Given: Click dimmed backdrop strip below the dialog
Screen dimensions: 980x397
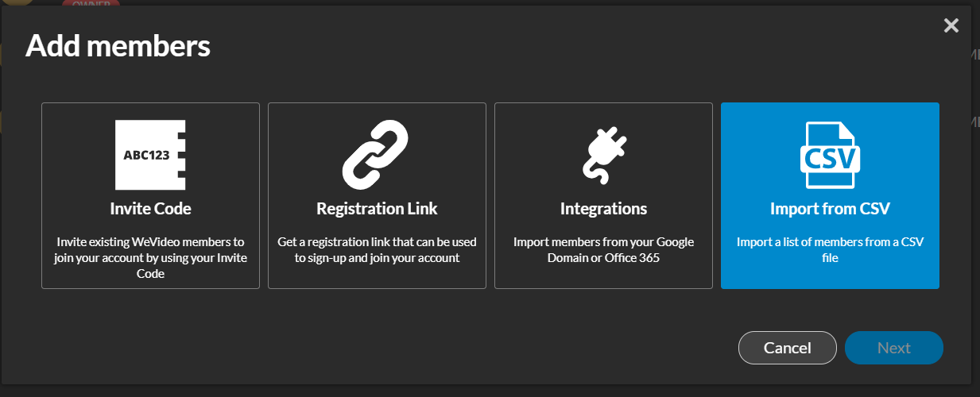Looking at the screenshot, I should [x=490, y=391].
